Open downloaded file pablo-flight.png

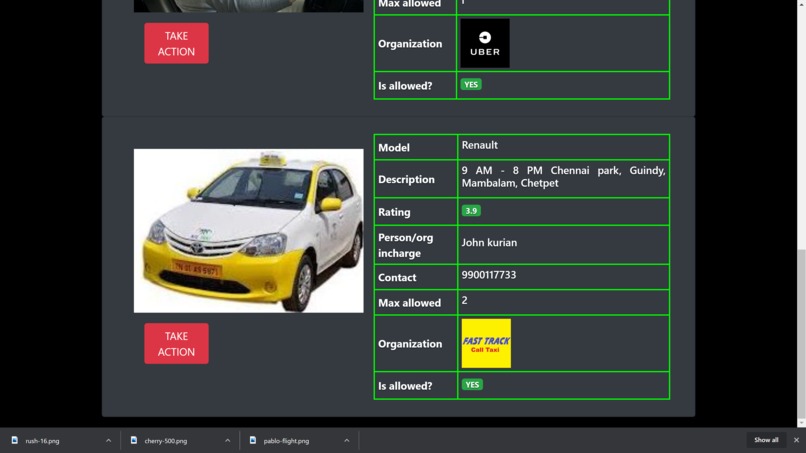click(286, 441)
